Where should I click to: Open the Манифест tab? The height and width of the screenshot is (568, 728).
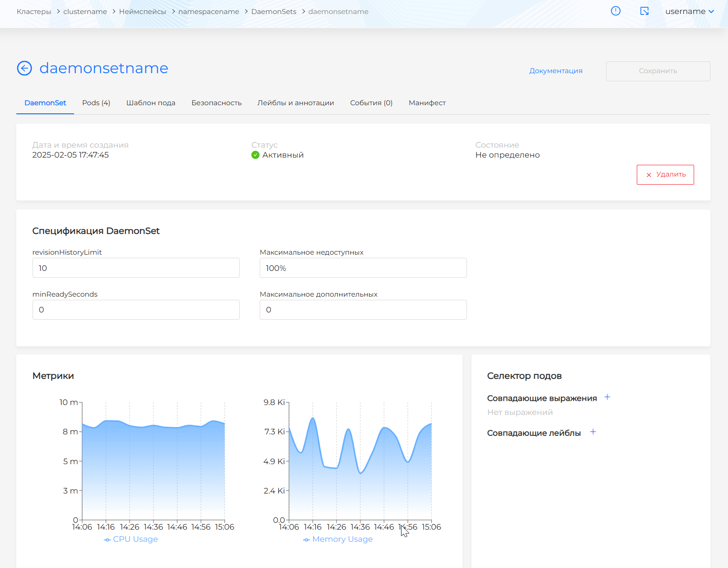click(x=427, y=103)
